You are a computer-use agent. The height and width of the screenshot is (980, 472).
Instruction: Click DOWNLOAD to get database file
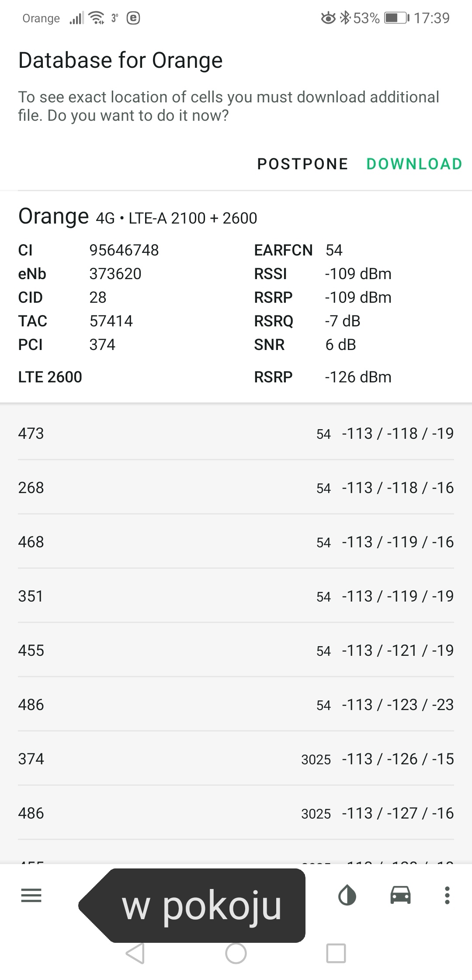point(414,164)
